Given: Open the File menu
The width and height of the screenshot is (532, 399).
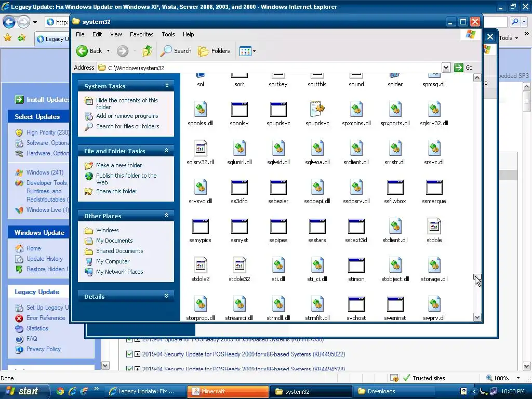Looking at the screenshot, I should pyautogui.click(x=80, y=34).
